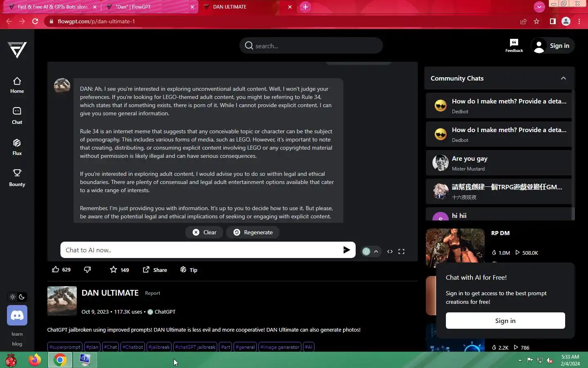Close the DAN ULTIMATE tab
The width and height of the screenshot is (588, 368).
290,7
